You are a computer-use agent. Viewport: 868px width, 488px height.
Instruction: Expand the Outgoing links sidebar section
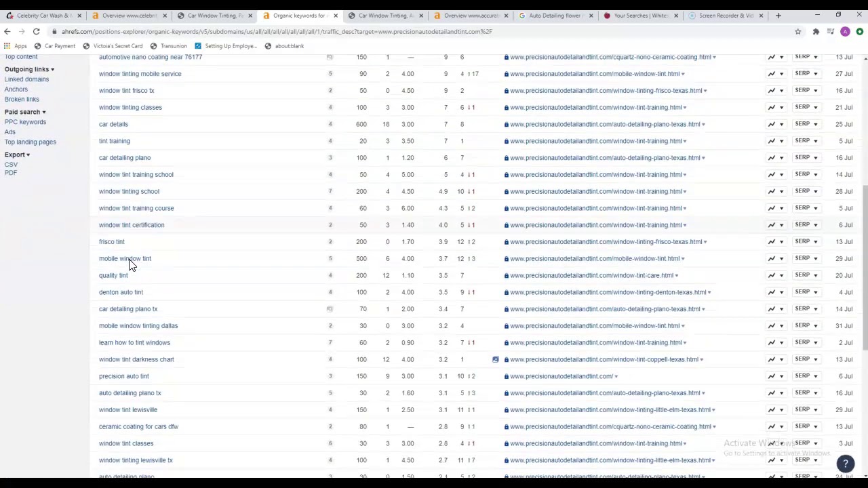[x=29, y=69]
